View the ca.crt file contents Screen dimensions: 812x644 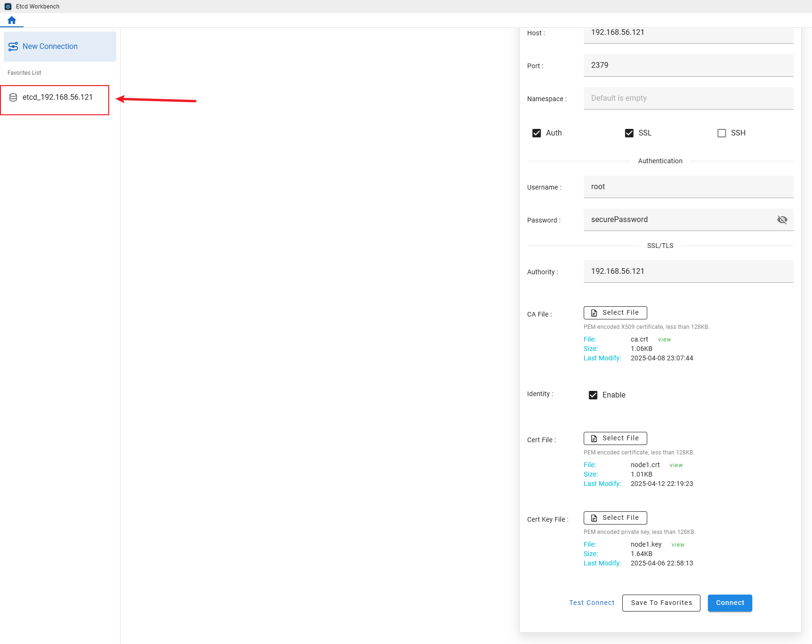(664, 340)
